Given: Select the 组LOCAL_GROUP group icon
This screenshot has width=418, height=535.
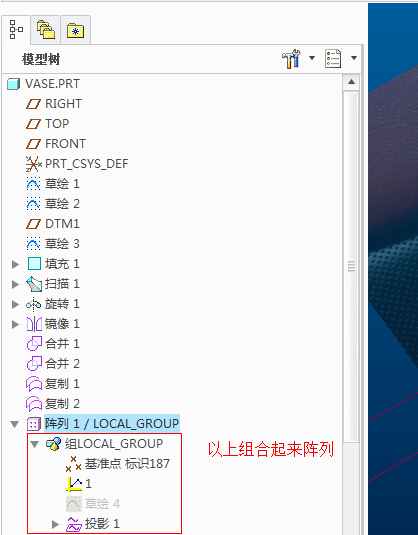Looking at the screenshot, I should 54,444.
